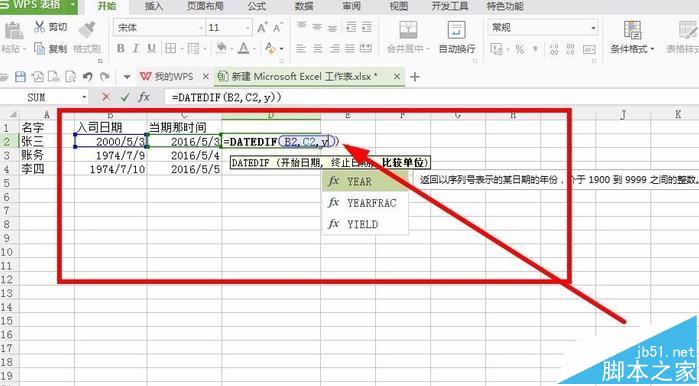Screen dimensions: 699x386
Task: Cancel formula entry with red X
Action: coord(106,97)
